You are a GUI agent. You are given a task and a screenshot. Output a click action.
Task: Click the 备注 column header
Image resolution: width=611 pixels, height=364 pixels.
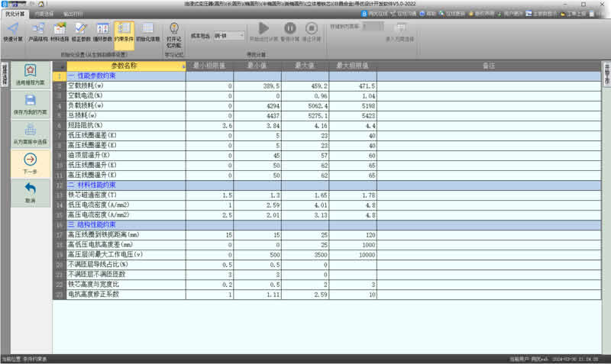point(489,66)
